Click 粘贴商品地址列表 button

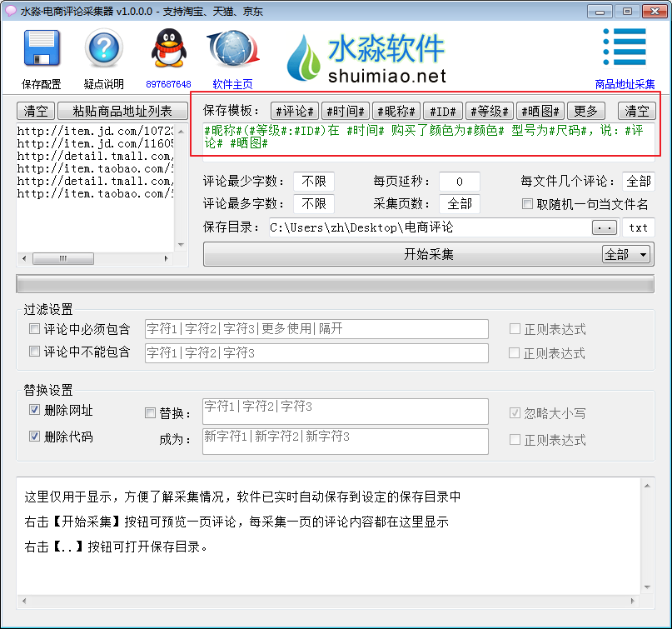point(122,111)
